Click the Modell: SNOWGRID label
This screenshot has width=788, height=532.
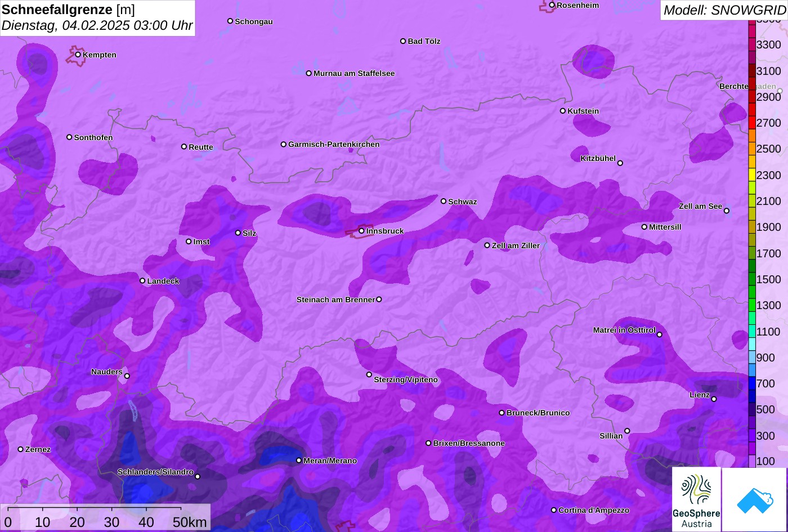coord(724,10)
